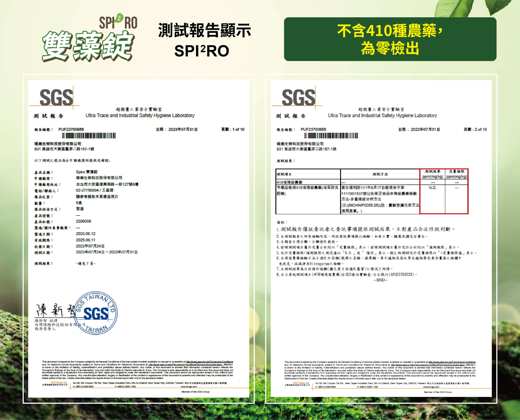Click remark 1 about 測試報告僅就委託者之委託事項
Image resolution: width=520 pixels, height=420 pixels.
tap(366, 229)
